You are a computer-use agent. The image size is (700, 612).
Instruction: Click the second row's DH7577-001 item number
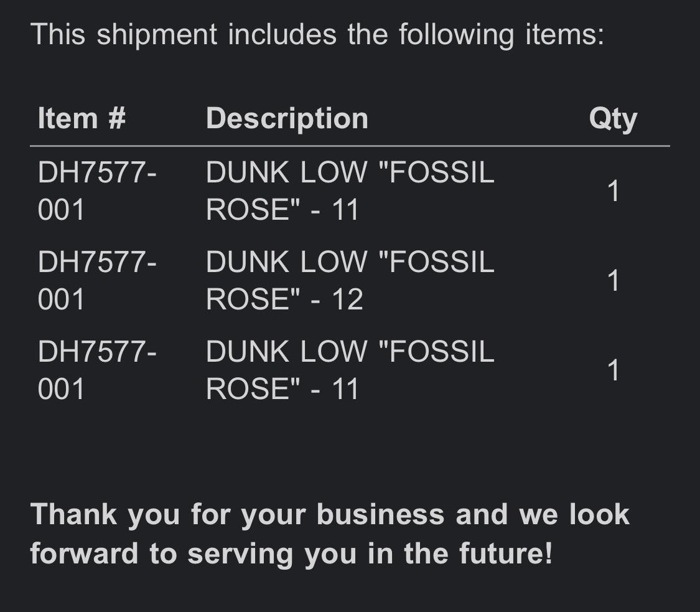point(96,281)
